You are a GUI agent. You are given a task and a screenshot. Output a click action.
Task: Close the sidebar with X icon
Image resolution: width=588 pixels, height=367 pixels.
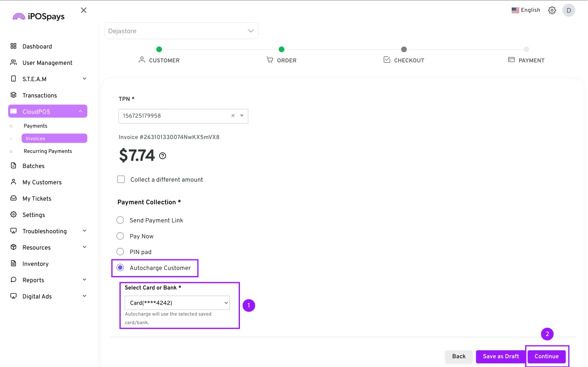84,10
